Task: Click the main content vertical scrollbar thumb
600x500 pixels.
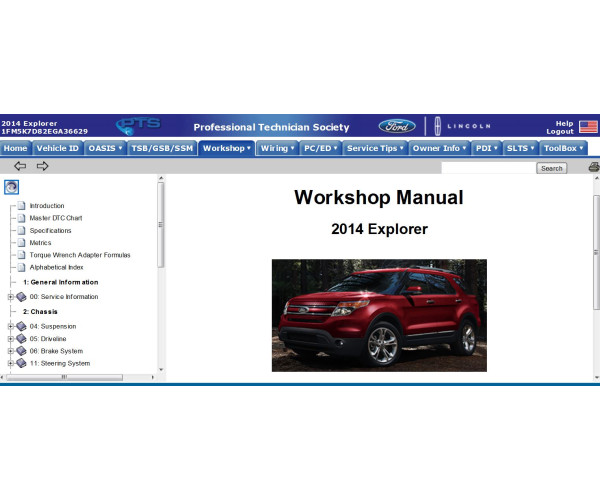Action: [x=597, y=252]
